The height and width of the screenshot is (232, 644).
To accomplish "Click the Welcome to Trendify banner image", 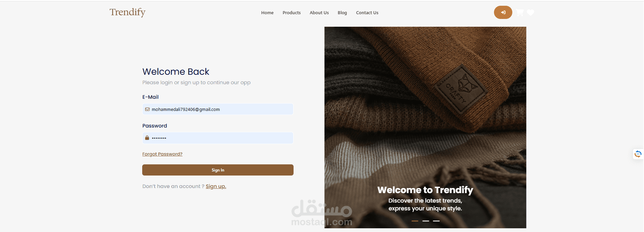I will tap(425, 127).
